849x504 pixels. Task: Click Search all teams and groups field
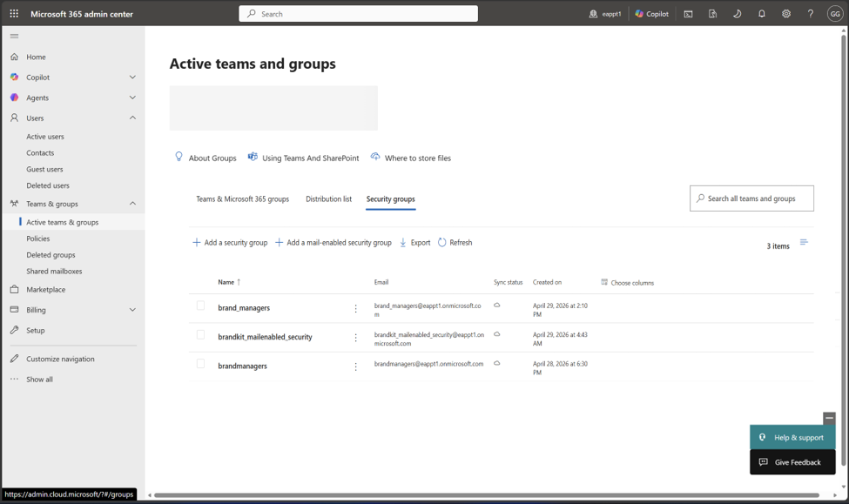(x=751, y=198)
